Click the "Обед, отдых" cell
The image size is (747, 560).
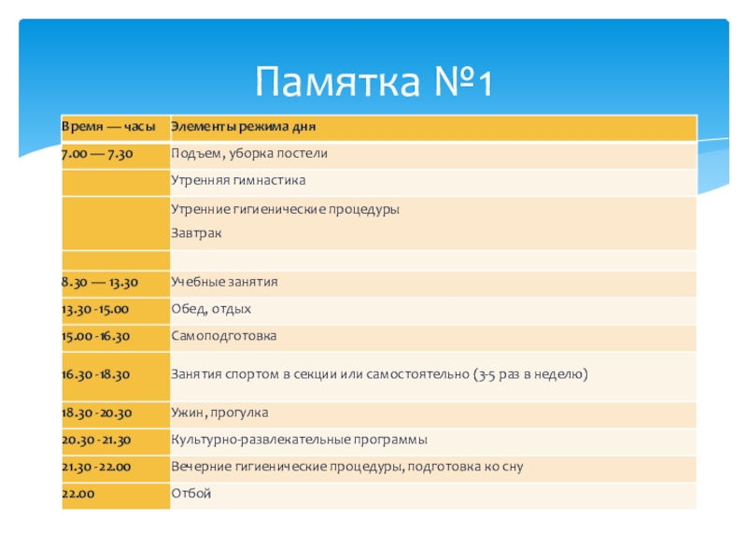pos(211,309)
